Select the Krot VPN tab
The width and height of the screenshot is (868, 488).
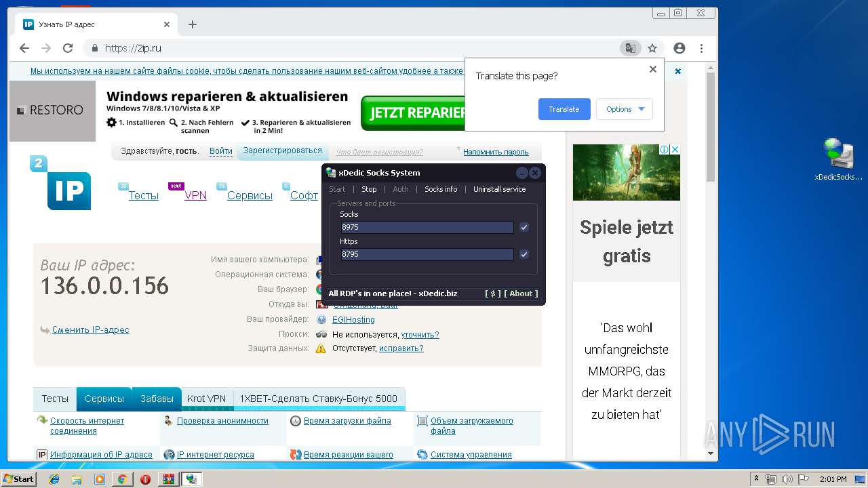click(206, 399)
